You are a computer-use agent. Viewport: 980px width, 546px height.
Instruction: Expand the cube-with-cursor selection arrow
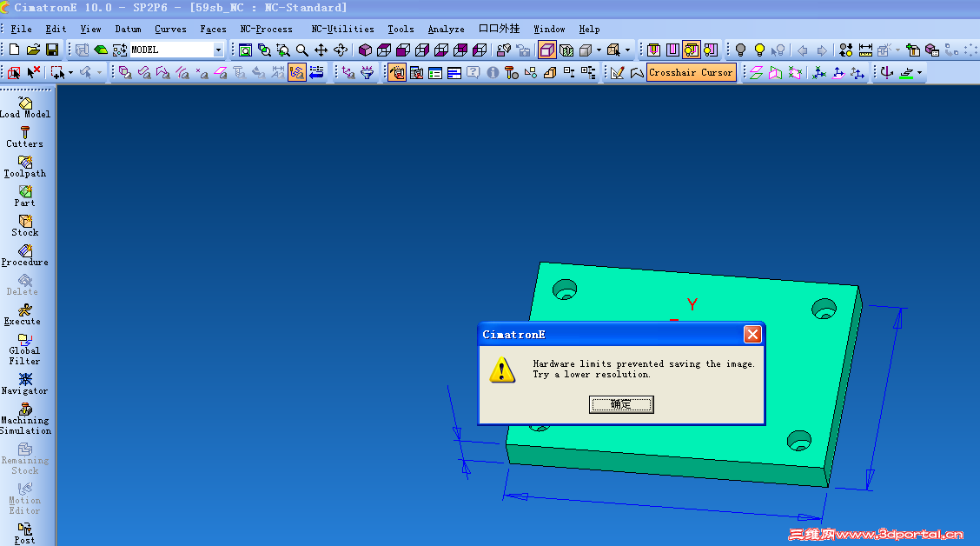(x=627, y=50)
